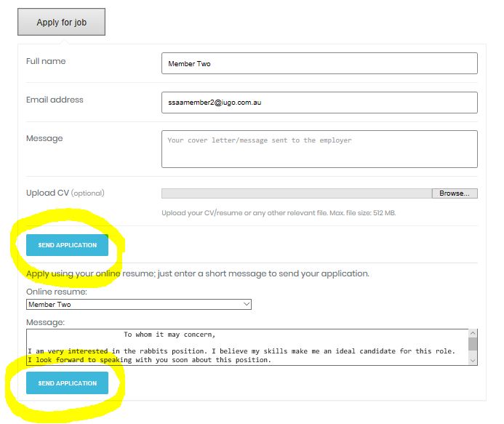Open the Online resume dropdown
This screenshot has height=424, width=504.
pos(138,304)
